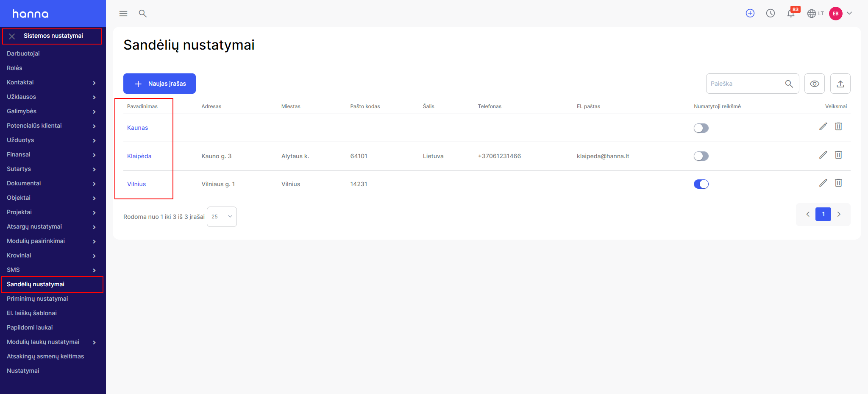The width and height of the screenshot is (868, 394).
Task: Click +37061231466 phone cell
Action: (499, 156)
